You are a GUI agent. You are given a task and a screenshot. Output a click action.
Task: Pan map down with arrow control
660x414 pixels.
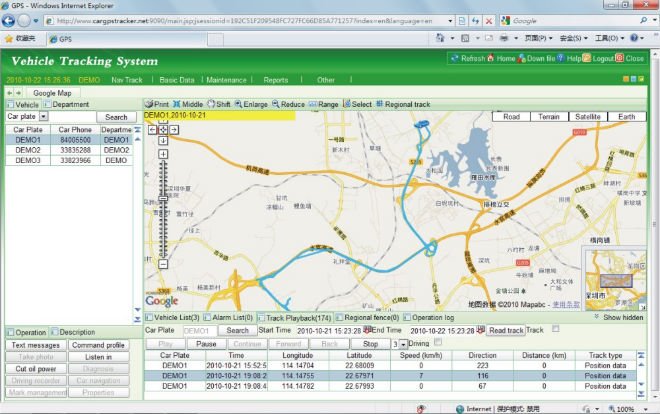(x=163, y=141)
